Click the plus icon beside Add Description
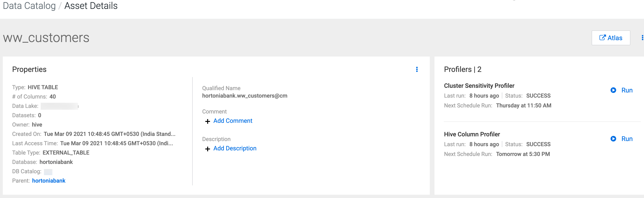Image resolution: width=644 pixels, height=198 pixels. 207,149
